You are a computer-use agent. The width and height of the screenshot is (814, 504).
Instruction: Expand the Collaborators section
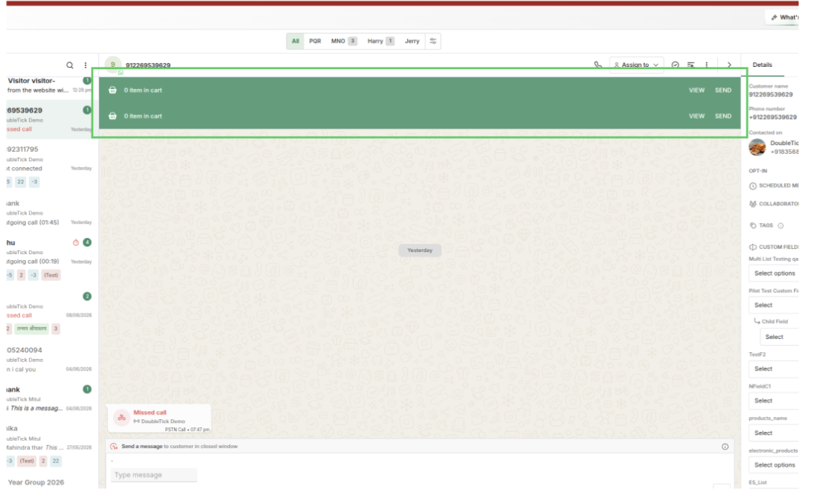[774, 204]
